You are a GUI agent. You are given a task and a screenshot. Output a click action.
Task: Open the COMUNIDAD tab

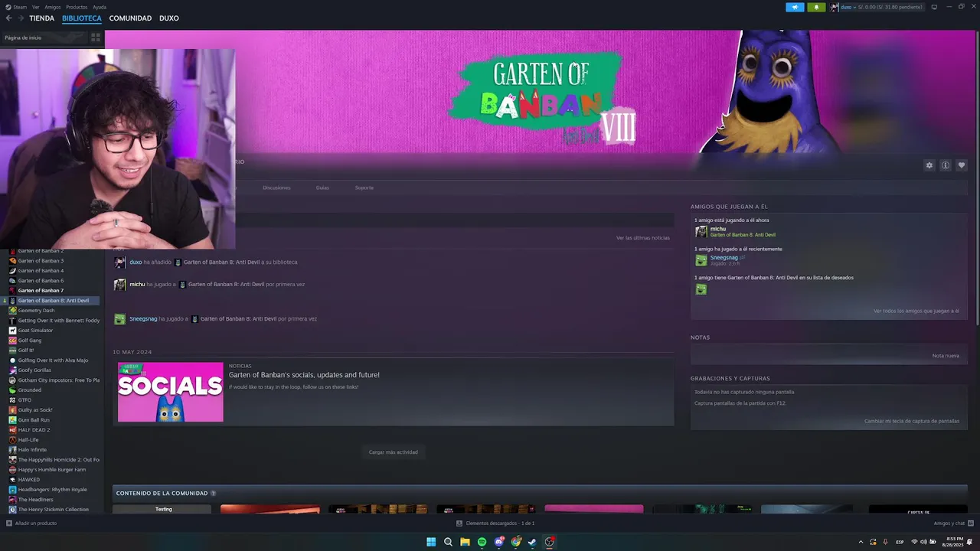130,18
